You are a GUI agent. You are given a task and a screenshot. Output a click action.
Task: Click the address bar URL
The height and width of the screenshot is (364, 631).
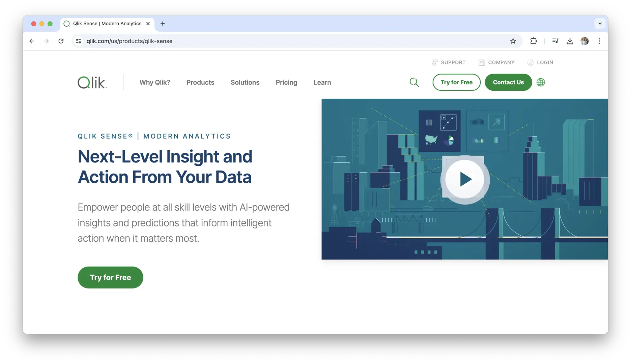(x=130, y=41)
